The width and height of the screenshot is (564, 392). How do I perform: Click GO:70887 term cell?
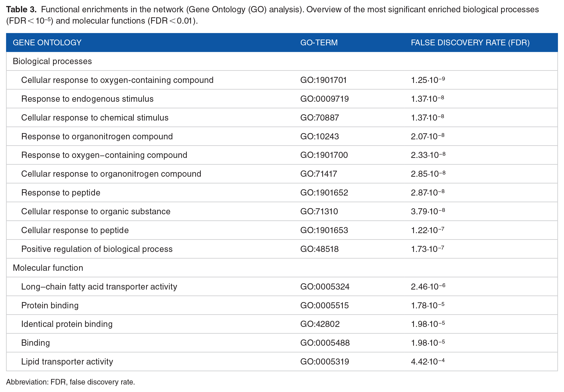point(319,118)
